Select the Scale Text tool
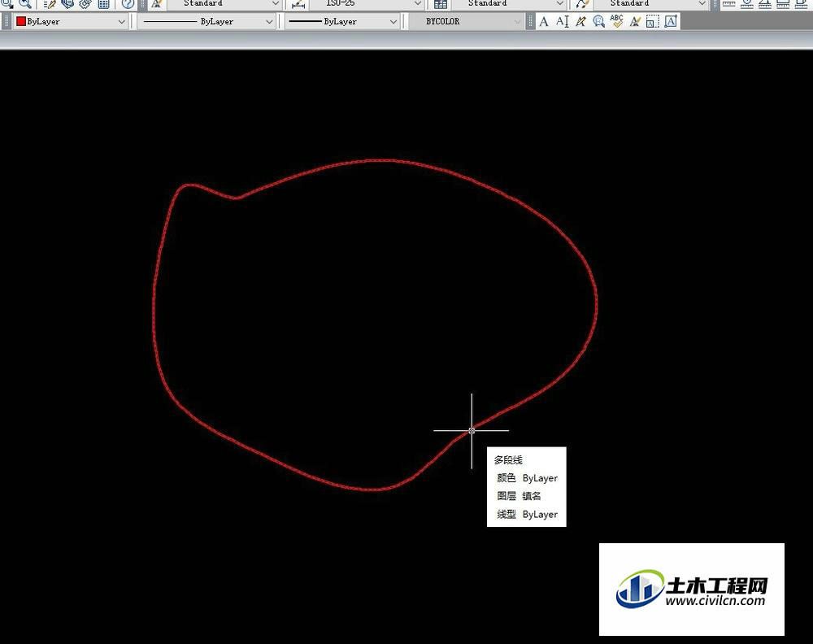813x644 pixels. (x=653, y=22)
